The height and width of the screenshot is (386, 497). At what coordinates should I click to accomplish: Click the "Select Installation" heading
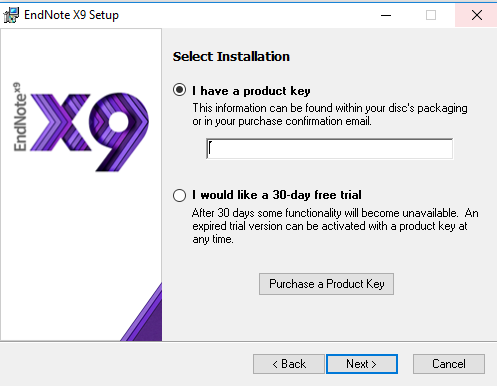coord(231,57)
